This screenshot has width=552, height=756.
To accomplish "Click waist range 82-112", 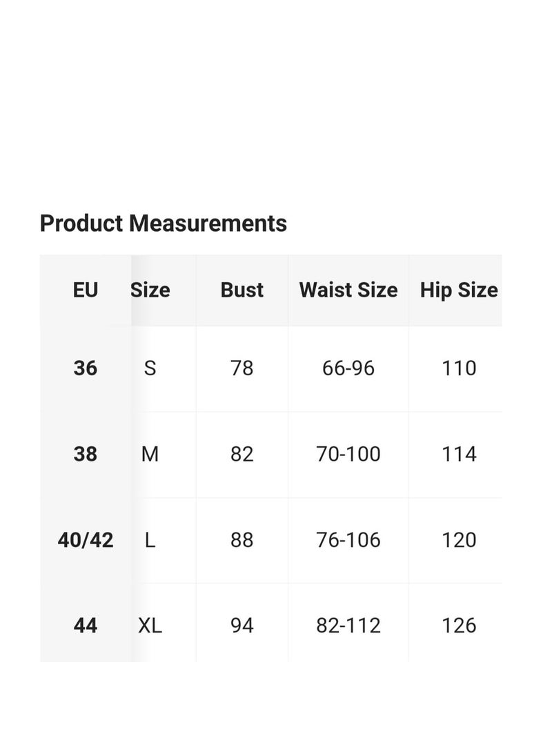I will [x=348, y=626].
